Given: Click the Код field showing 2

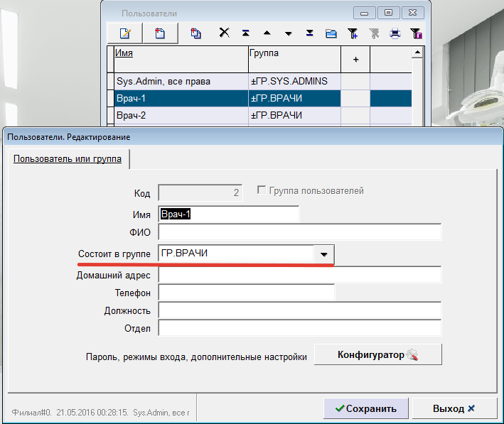Looking at the screenshot, I should (200, 192).
